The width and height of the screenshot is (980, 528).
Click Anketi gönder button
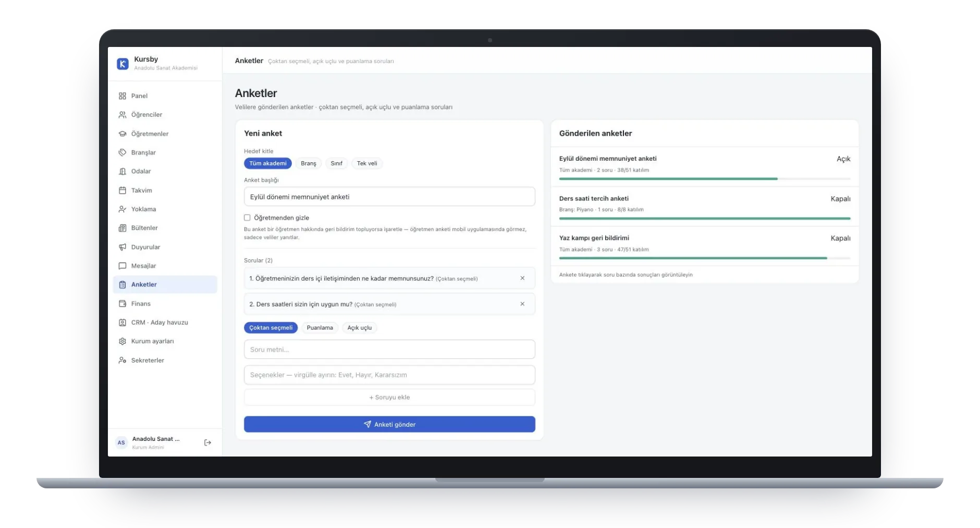389,424
